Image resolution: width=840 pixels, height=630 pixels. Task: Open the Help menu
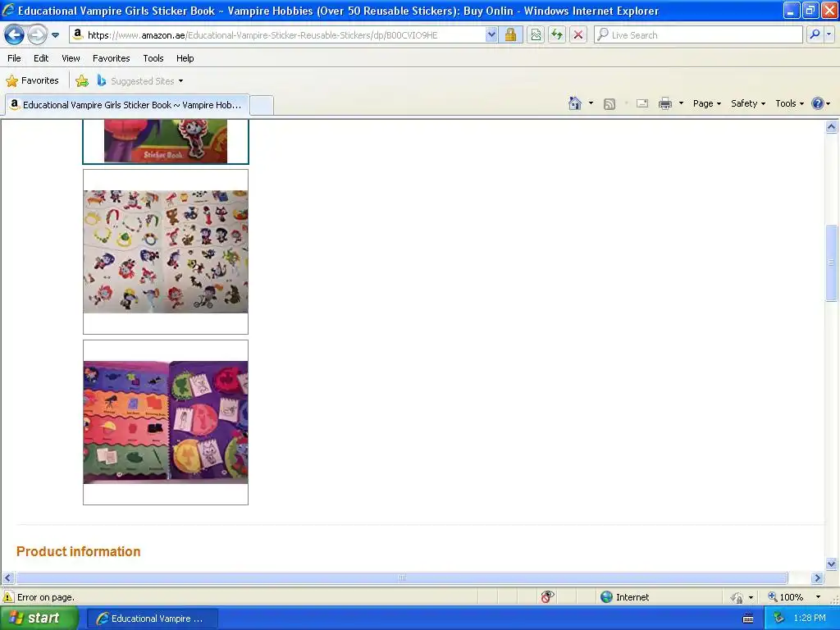[185, 58]
